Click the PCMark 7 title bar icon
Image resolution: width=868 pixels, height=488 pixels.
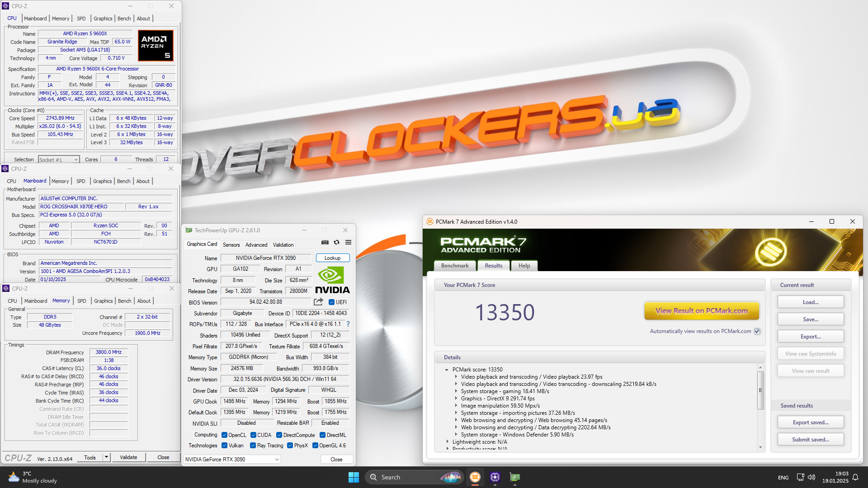(x=430, y=221)
